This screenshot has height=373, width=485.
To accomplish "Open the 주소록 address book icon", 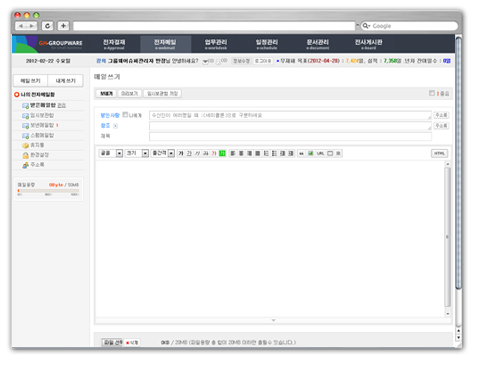I will click(x=25, y=165).
